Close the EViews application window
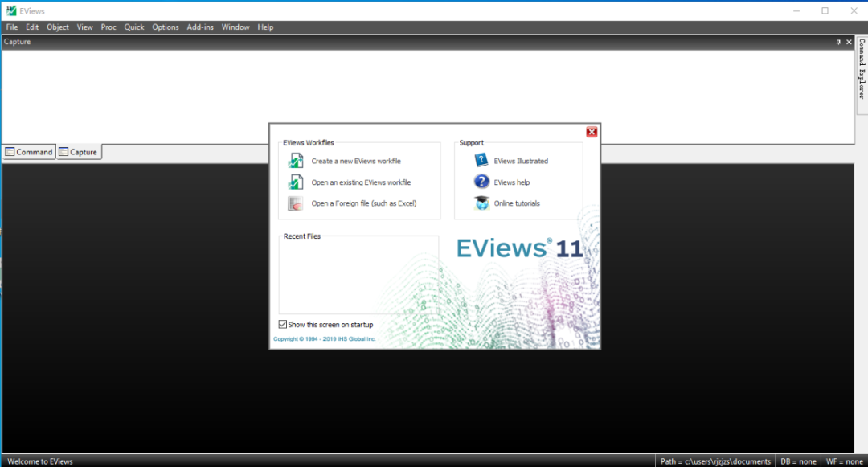The height and width of the screenshot is (467, 868). [854, 10]
